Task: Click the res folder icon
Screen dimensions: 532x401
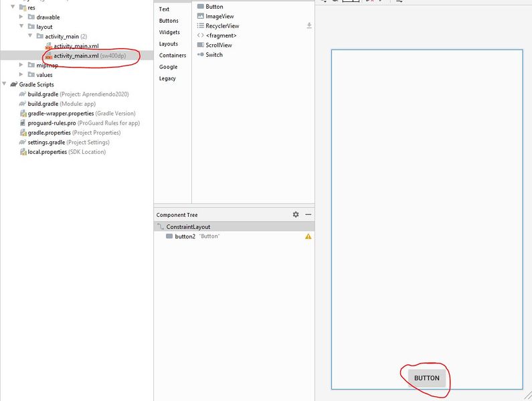Action: point(23,7)
